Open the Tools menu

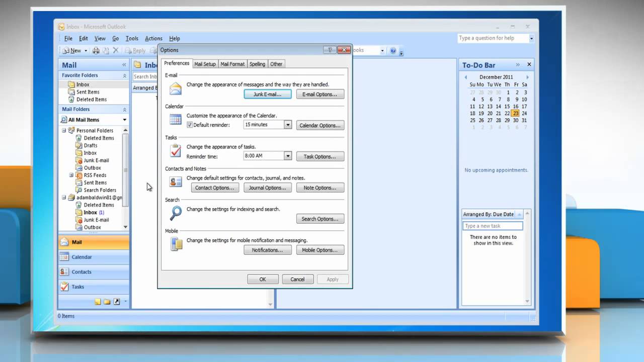(132, 38)
